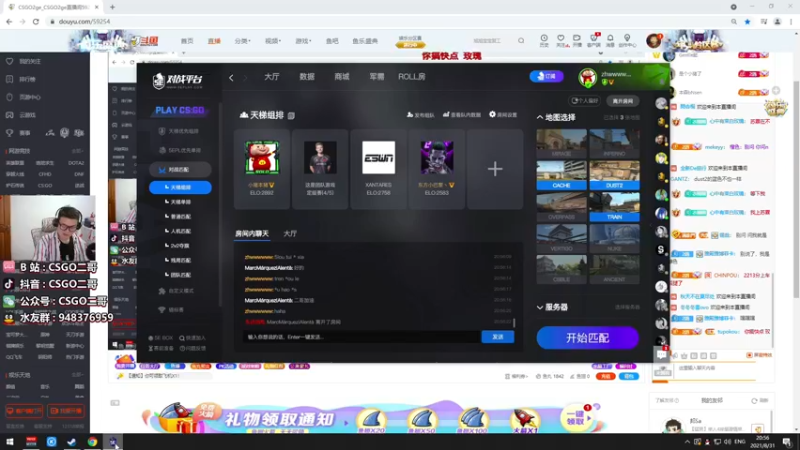
Task: Open the 游戏 dropdown in Douyu header
Action: coord(303,41)
